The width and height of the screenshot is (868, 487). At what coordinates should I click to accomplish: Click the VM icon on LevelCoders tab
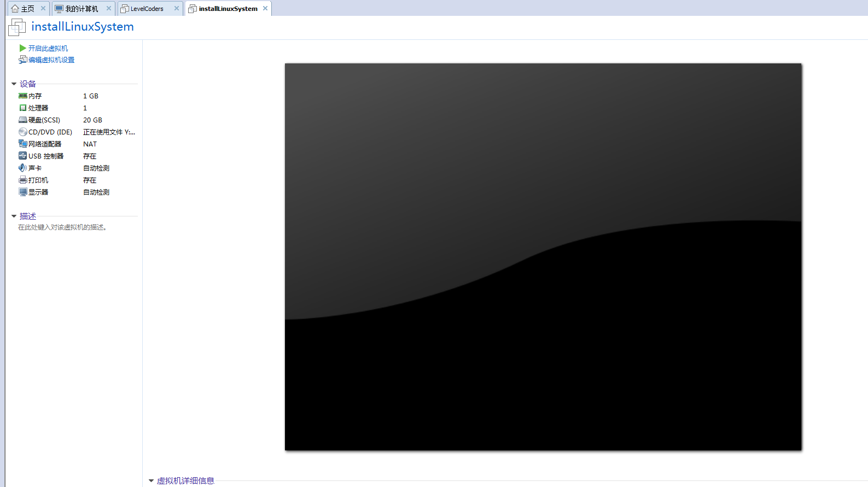pyautogui.click(x=125, y=9)
